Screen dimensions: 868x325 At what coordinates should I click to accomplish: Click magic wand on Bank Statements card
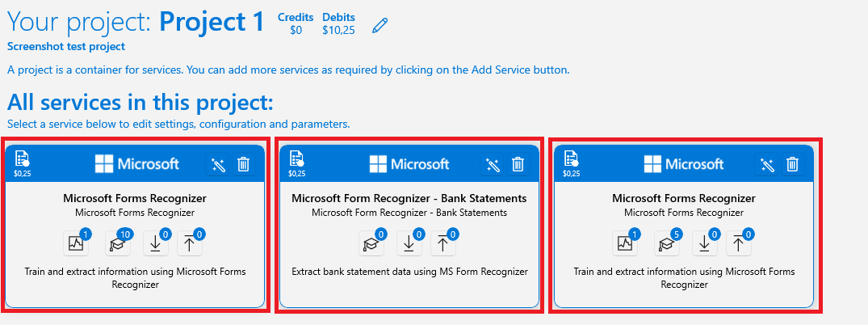[x=492, y=165]
